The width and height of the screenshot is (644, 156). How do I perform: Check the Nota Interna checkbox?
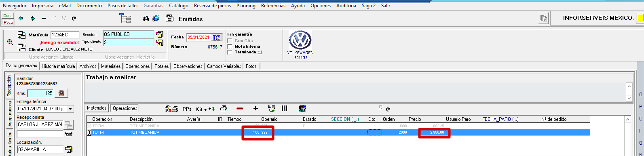230,46
